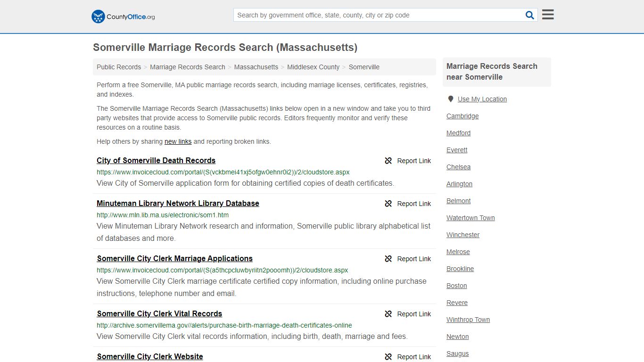Open City of Somerville Death Records
Screen dimensions: 644x362
(x=156, y=160)
